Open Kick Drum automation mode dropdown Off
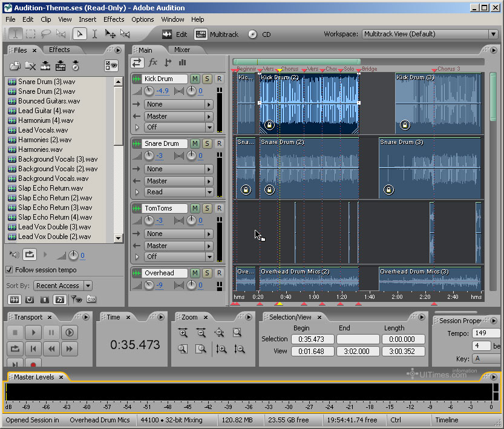 pos(178,127)
